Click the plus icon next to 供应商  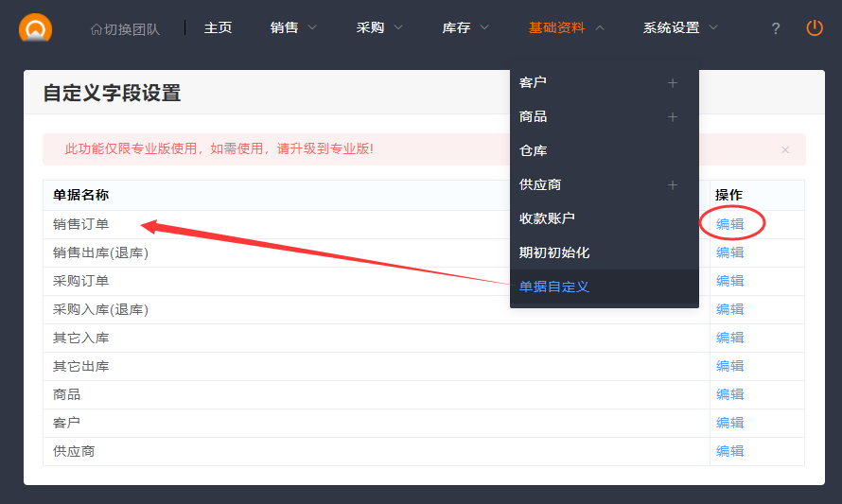click(x=673, y=185)
